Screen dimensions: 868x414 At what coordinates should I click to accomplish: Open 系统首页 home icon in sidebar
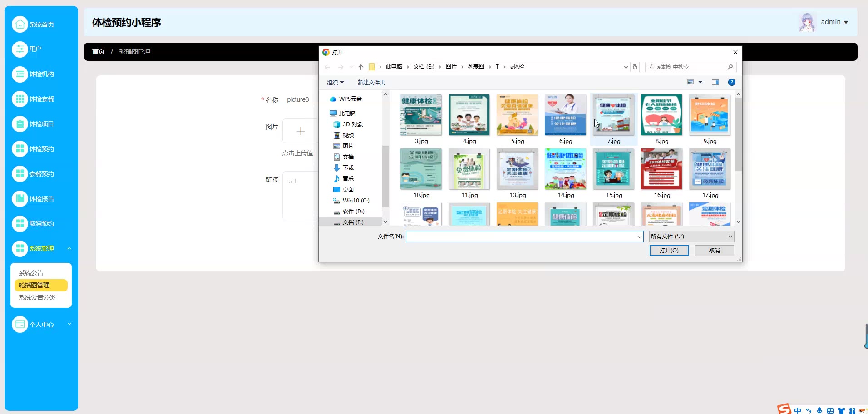tap(20, 25)
